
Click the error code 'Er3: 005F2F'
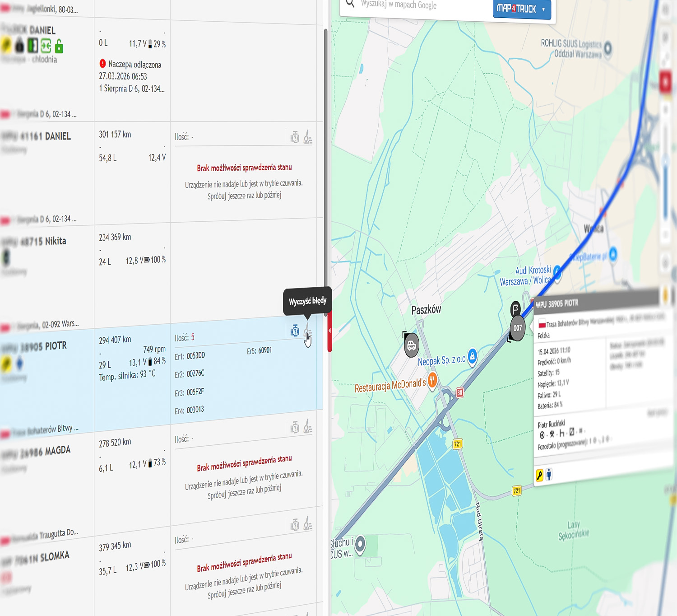tap(190, 392)
